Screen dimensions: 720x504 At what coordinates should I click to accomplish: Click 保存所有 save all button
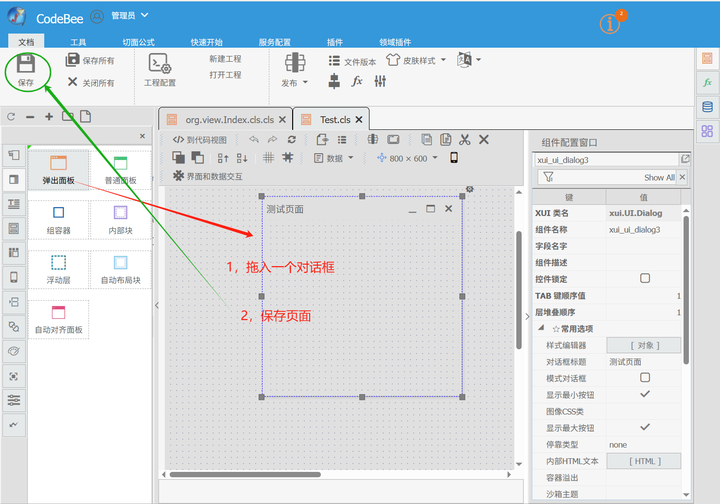coord(90,60)
